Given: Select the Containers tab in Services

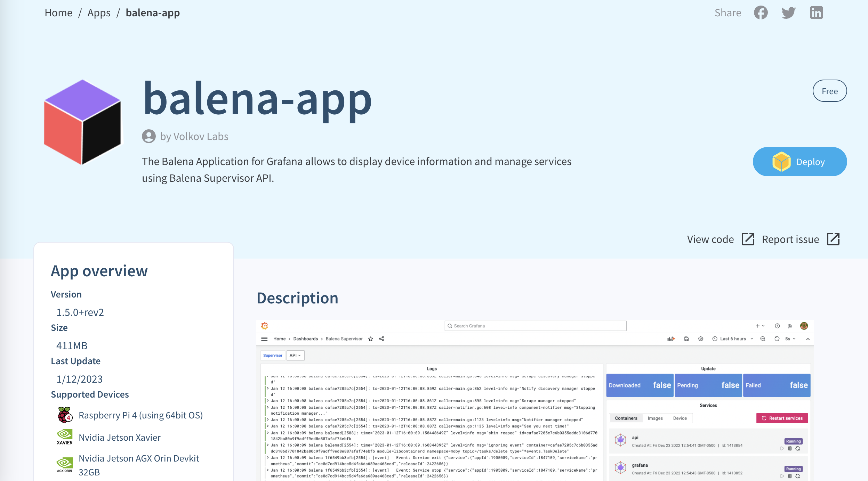Looking at the screenshot, I should click(x=626, y=418).
